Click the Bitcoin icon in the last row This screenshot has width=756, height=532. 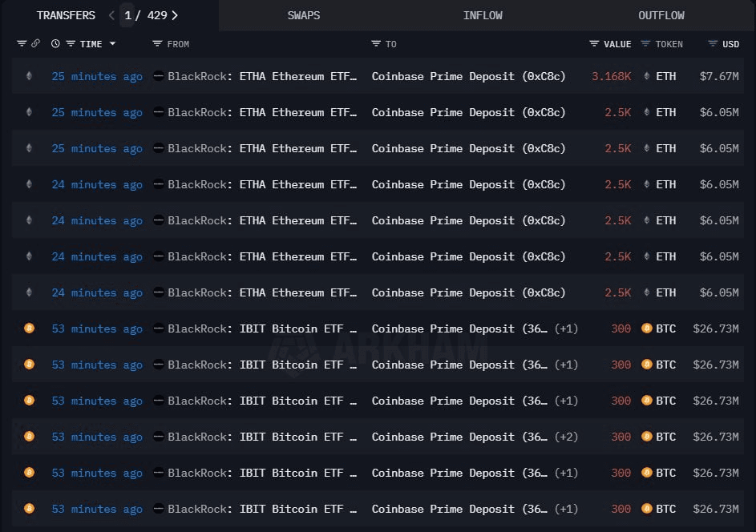tap(30, 509)
